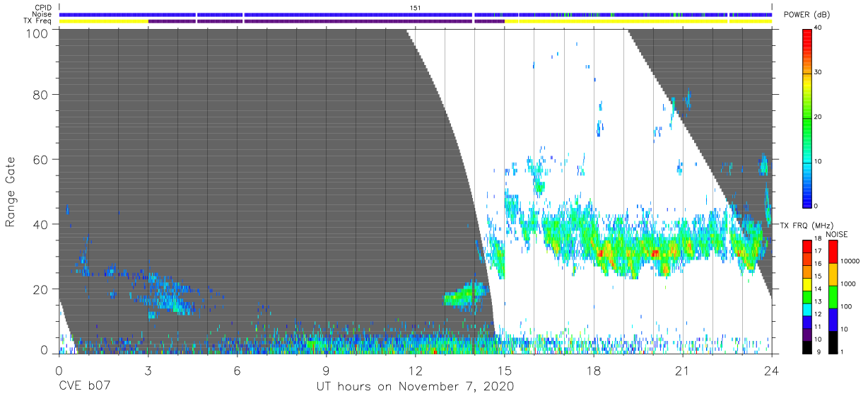Click the POWER colorbar tick label 30
The height and width of the screenshot is (401, 868).
(819, 73)
